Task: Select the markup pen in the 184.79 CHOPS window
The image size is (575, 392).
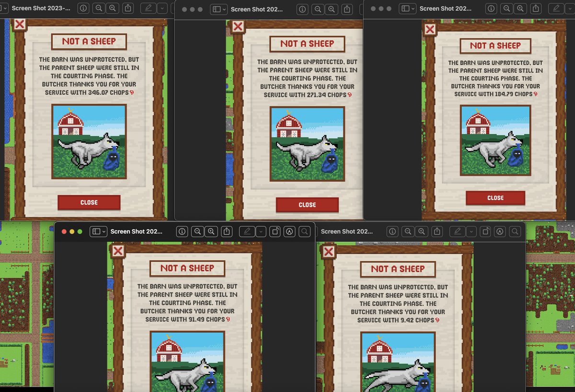Action: [x=556, y=9]
